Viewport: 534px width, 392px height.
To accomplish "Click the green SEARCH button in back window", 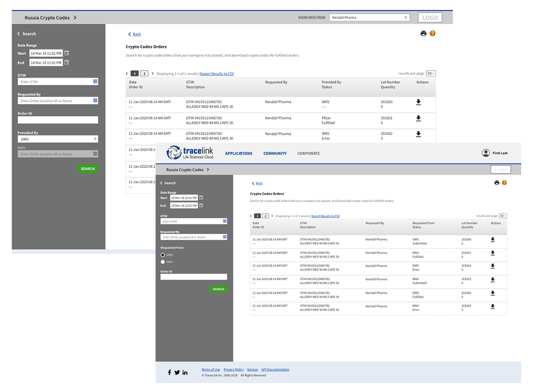I will 88,169.
